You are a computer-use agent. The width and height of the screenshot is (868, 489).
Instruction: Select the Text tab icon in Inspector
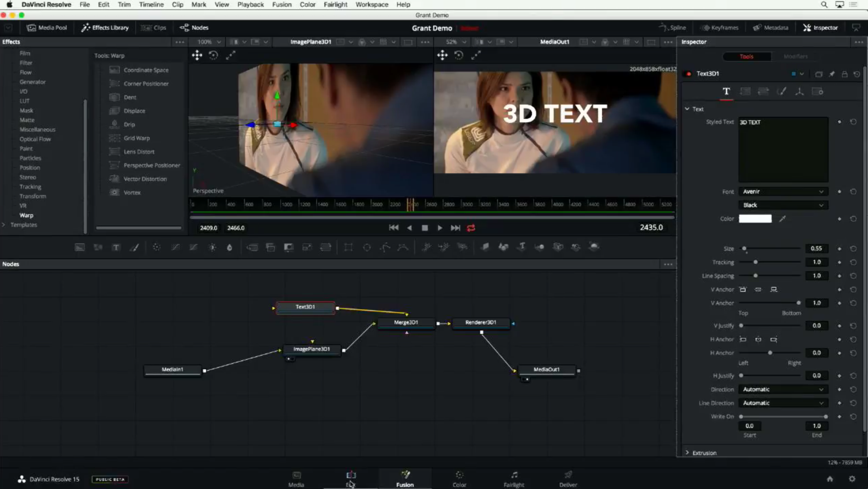click(726, 91)
